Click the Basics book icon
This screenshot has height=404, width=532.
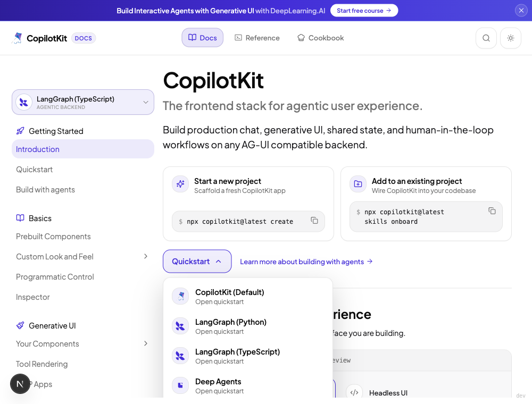[x=20, y=218]
